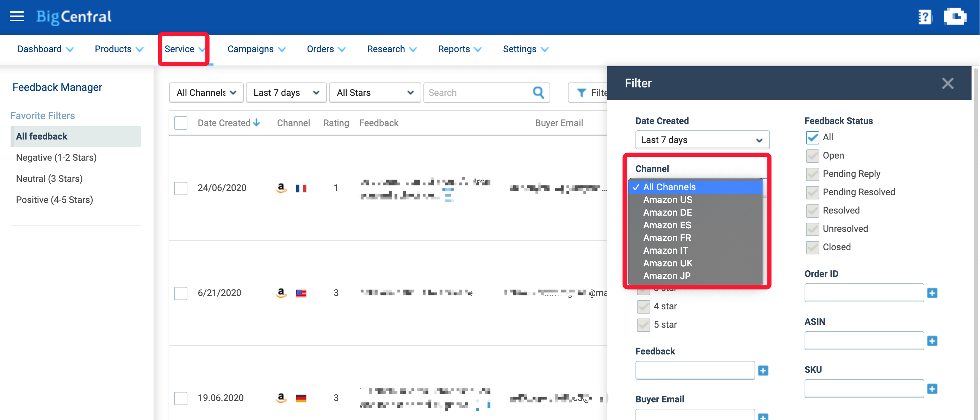This screenshot has height=420, width=980.
Task: Select the 6/21/2020 feedback row checkbox
Action: point(181,293)
